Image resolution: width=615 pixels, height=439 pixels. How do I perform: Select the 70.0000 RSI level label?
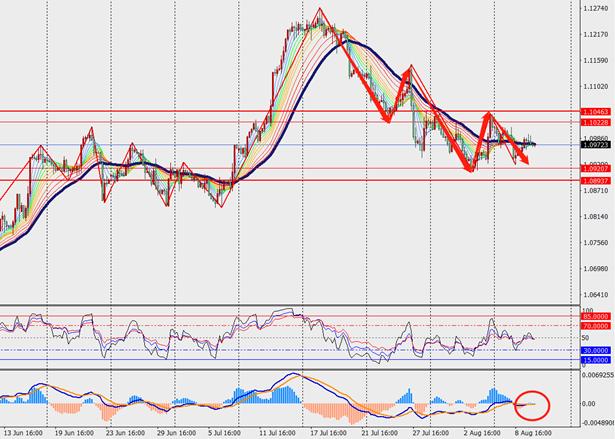(594, 327)
